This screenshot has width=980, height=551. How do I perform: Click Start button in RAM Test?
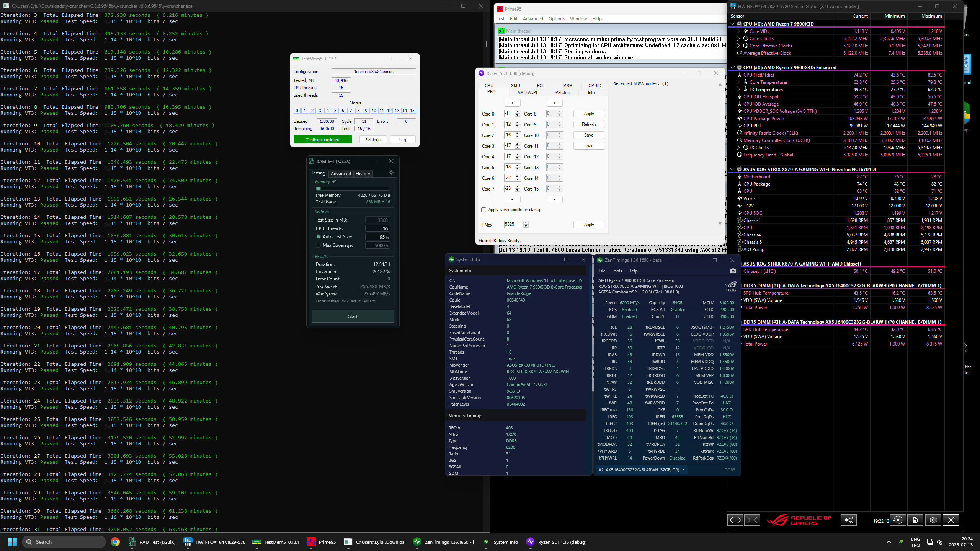tap(353, 316)
